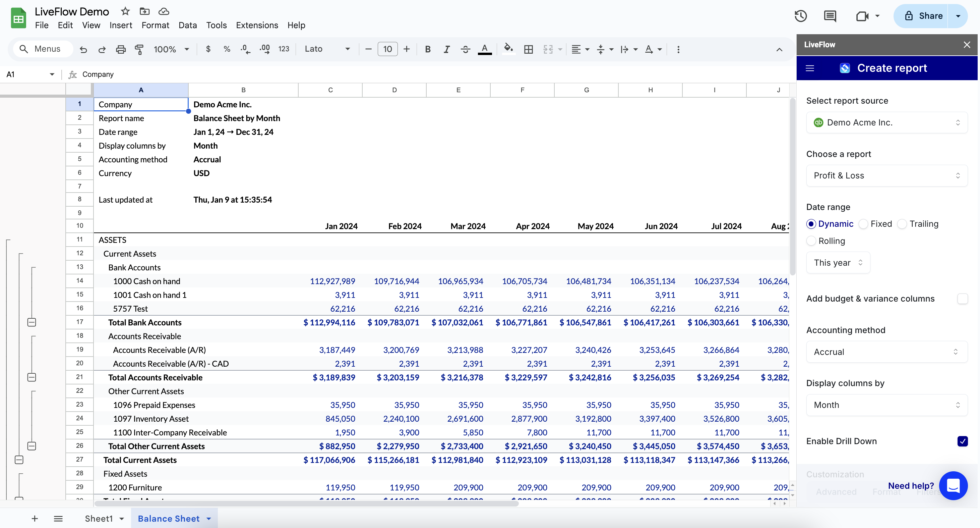
Task: Select the Rolling date range option
Action: pyautogui.click(x=811, y=241)
